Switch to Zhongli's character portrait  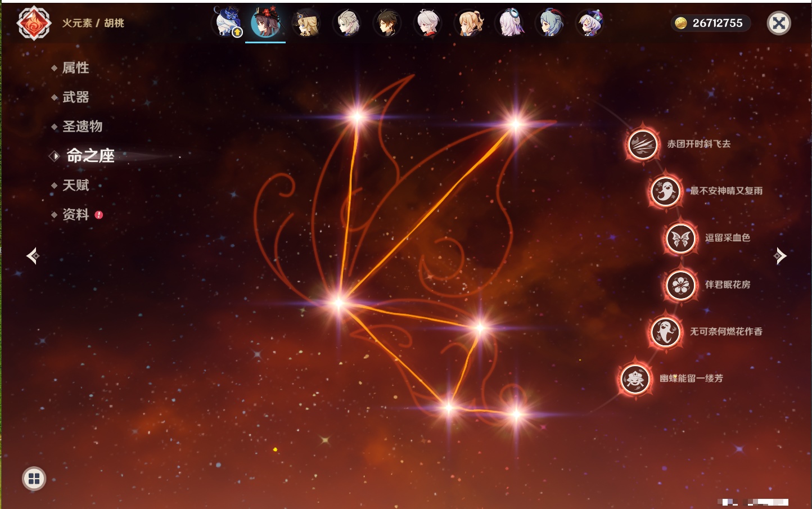pyautogui.click(x=387, y=23)
